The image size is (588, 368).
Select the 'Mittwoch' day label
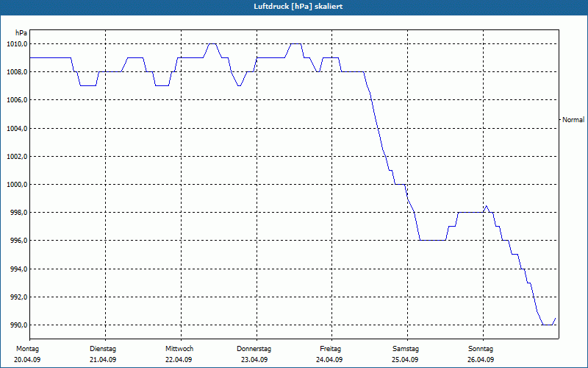(x=179, y=349)
